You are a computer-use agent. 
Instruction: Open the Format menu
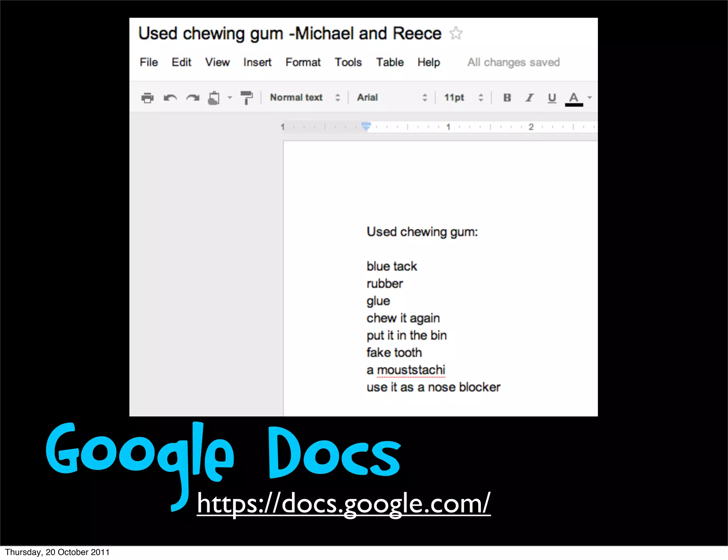[303, 62]
